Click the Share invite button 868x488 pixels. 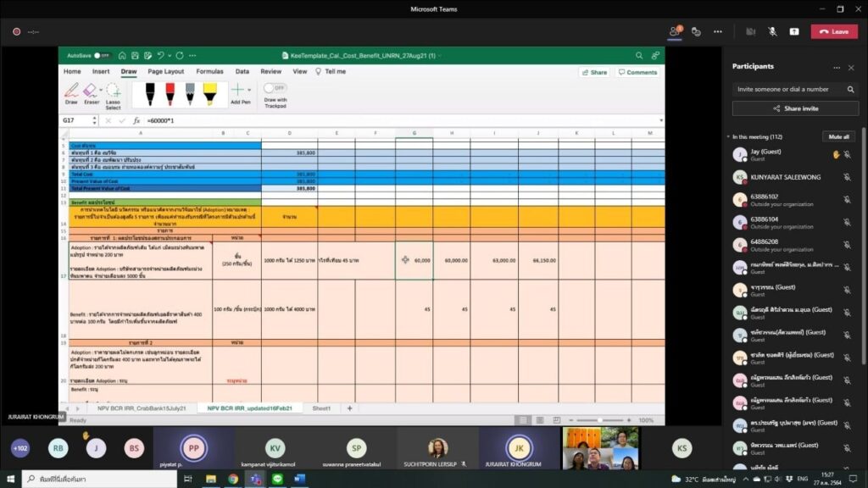coord(795,108)
